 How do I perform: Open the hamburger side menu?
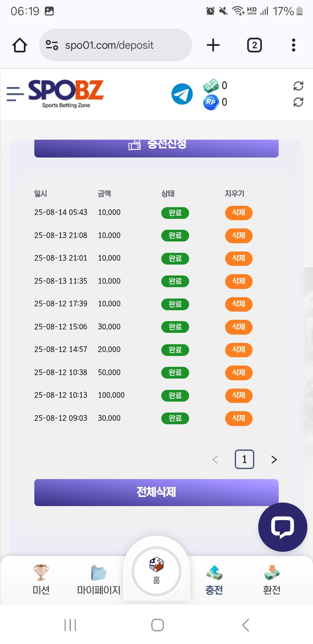(x=15, y=94)
